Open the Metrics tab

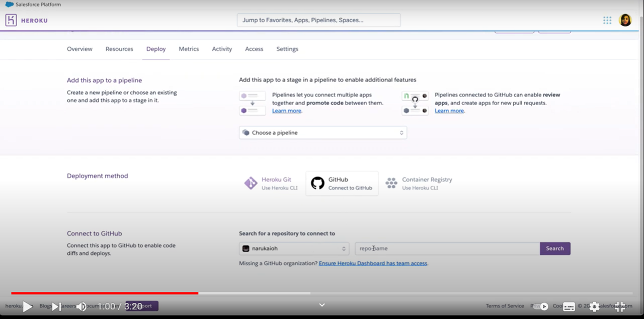189,49
